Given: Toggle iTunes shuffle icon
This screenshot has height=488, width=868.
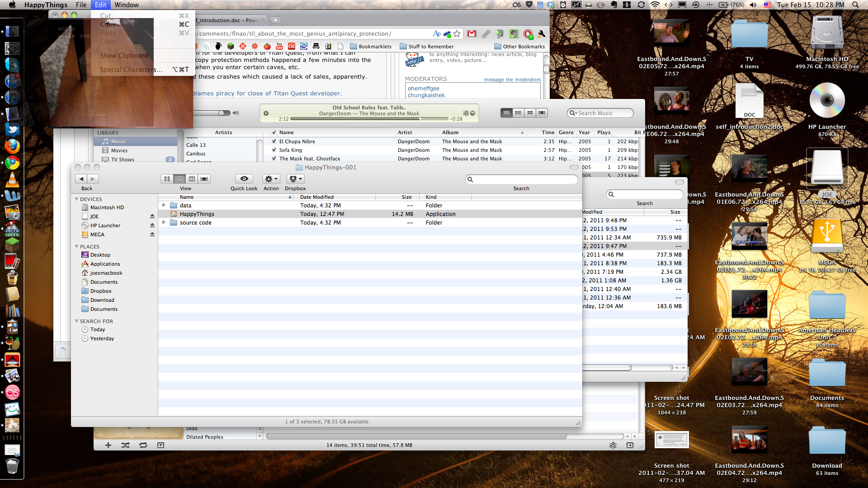Looking at the screenshot, I should (126, 445).
